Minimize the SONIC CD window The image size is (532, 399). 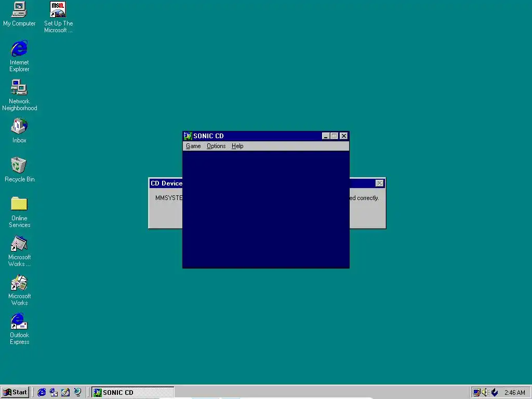tap(326, 136)
